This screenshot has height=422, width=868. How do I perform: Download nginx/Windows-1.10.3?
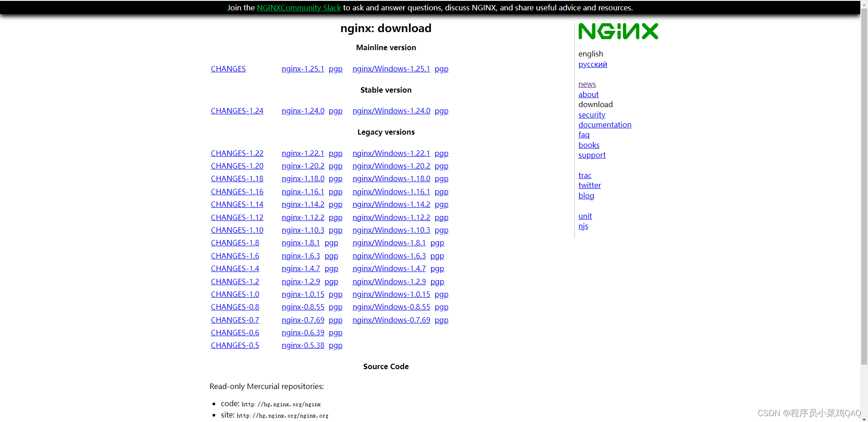[391, 230]
